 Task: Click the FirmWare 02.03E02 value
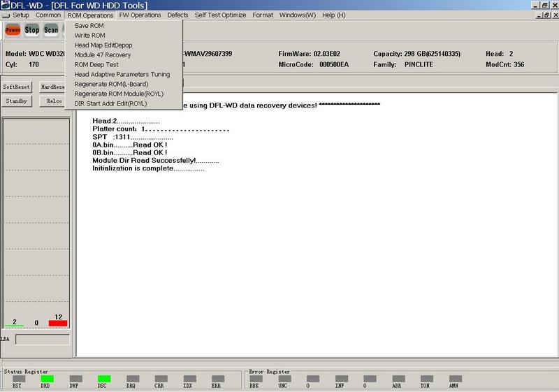tap(326, 54)
